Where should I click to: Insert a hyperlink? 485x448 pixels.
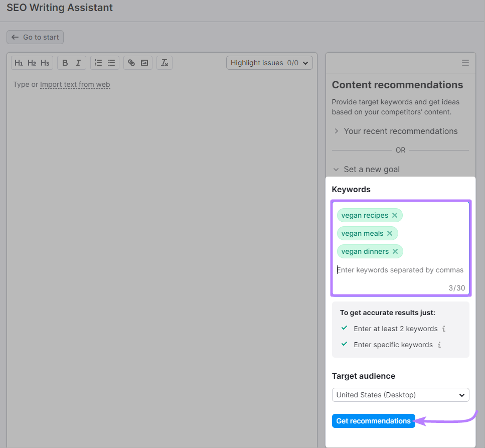131,62
